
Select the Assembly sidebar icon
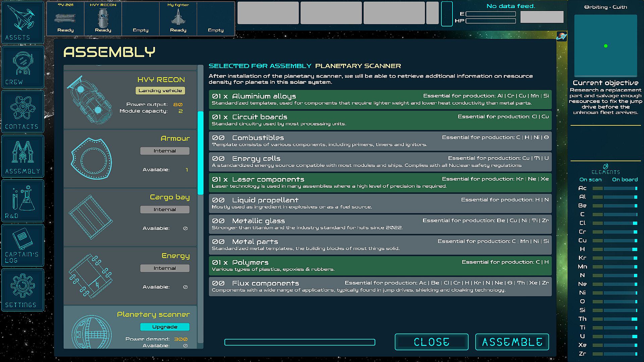22,156
